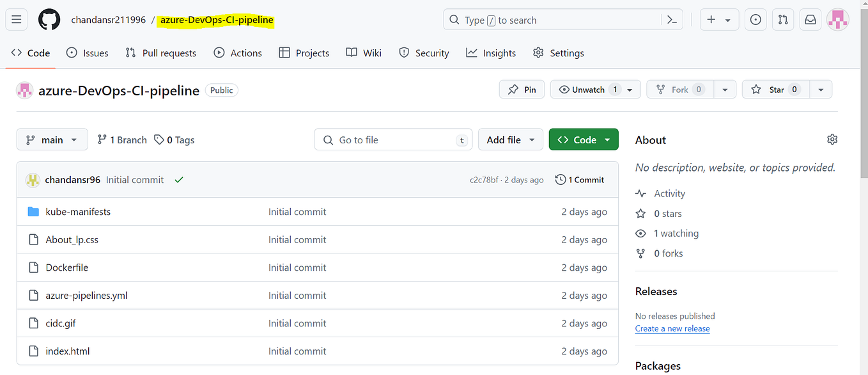
Task: Open the azure-pipelines.yml file
Action: 86,296
